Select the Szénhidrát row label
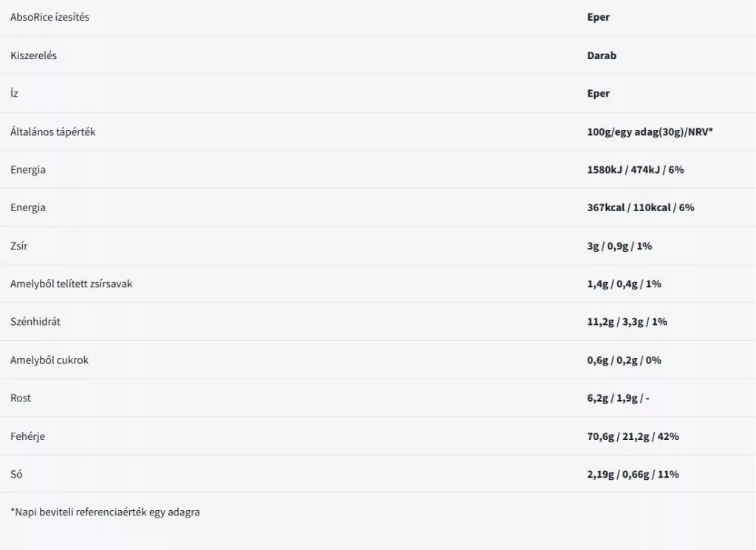 click(35, 322)
